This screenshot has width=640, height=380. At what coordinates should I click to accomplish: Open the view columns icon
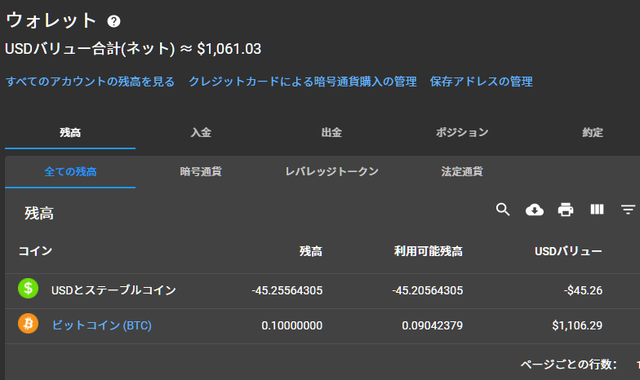click(x=597, y=209)
